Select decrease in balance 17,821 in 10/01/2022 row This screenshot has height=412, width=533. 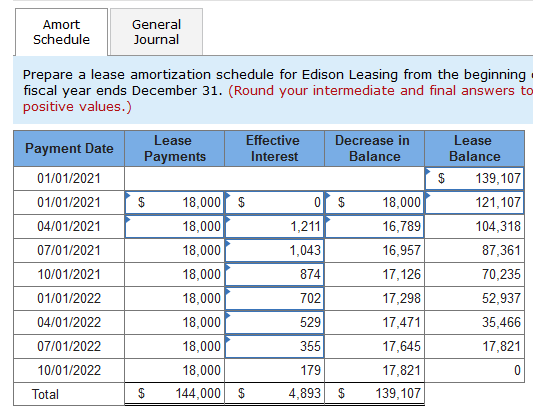375,371
